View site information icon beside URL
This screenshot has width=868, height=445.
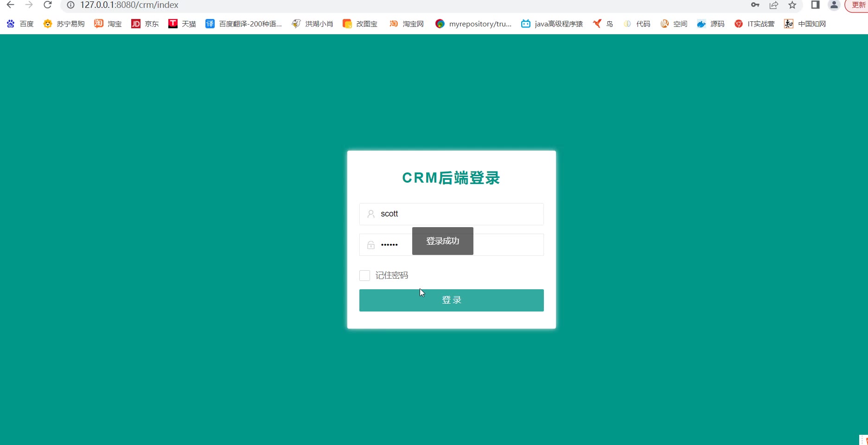(70, 5)
